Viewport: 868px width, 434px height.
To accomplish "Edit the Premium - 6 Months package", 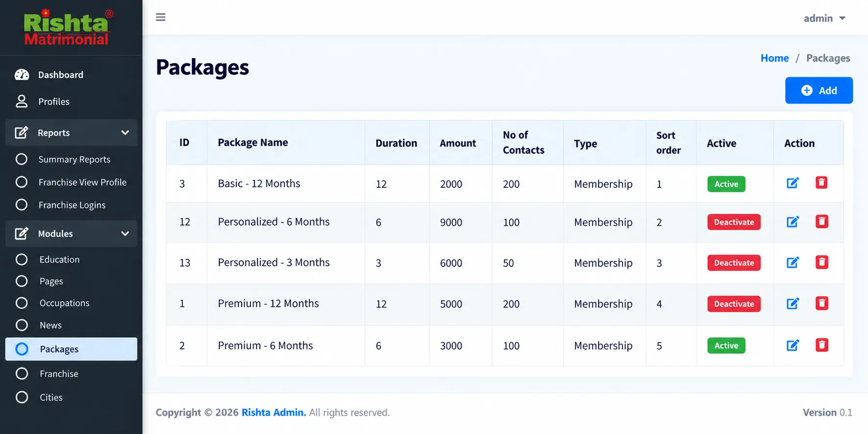I will [793, 345].
